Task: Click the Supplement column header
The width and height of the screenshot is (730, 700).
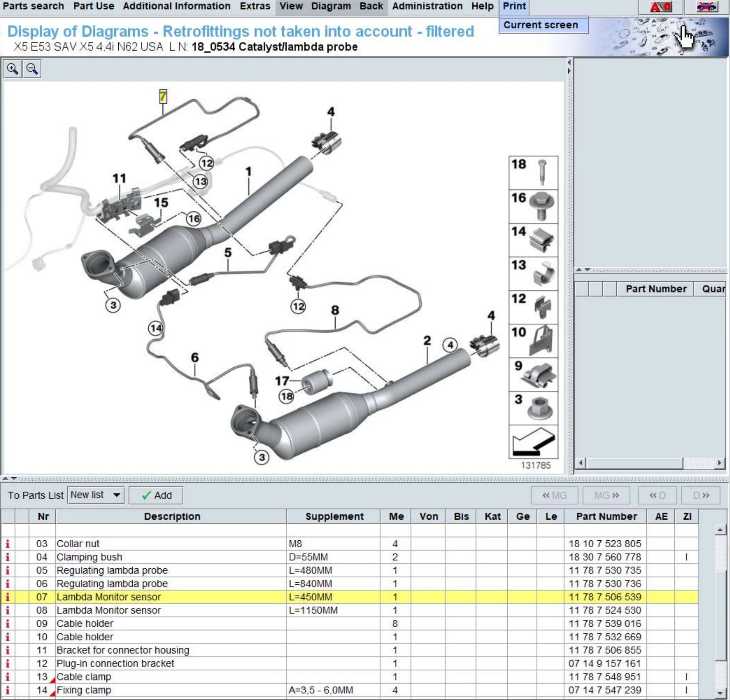Action: [x=334, y=516]
